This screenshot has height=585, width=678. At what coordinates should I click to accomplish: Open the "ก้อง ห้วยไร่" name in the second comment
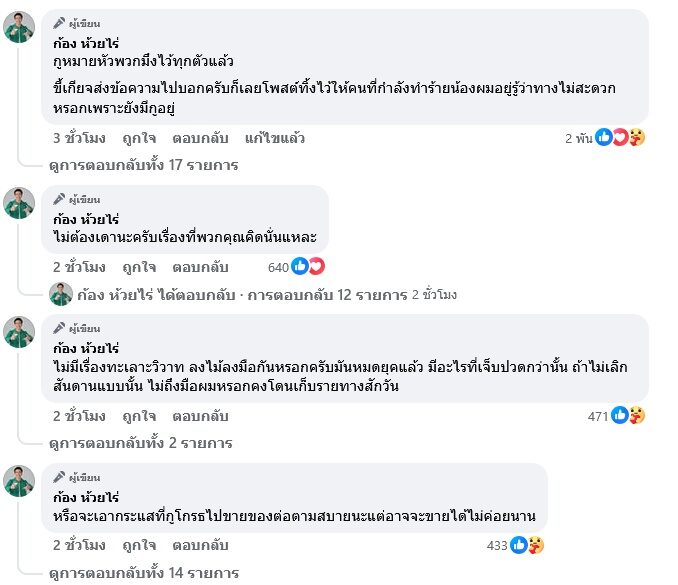[86, 218]
